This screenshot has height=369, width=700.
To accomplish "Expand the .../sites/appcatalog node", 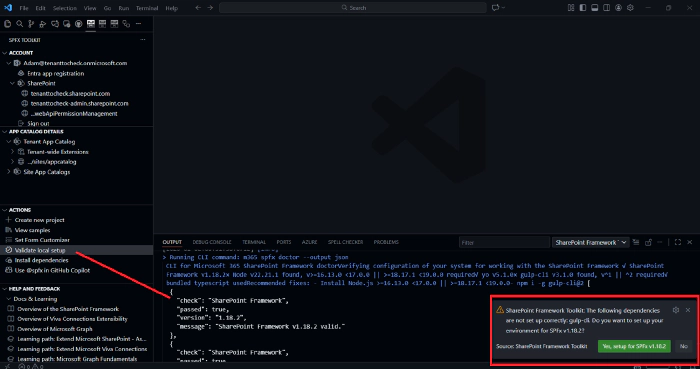I will coord(12,162).
